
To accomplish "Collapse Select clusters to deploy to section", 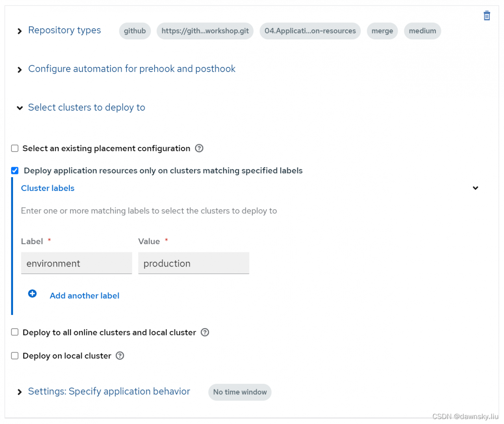I will [x=20, y=108].
